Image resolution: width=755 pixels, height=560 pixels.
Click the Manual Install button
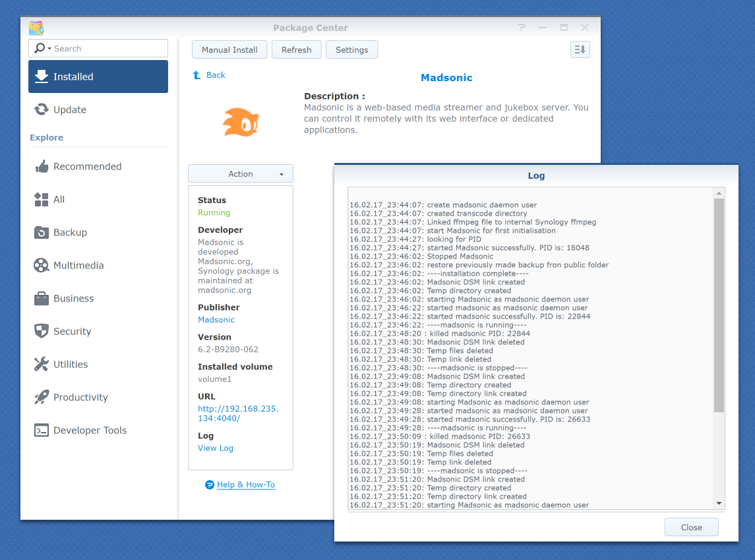coord(229,49)
